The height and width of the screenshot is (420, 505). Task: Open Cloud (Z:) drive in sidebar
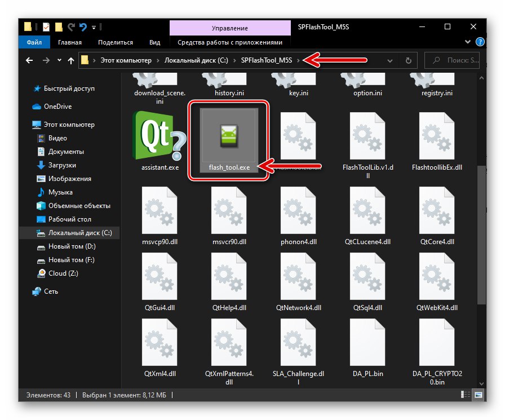(58, 273)
